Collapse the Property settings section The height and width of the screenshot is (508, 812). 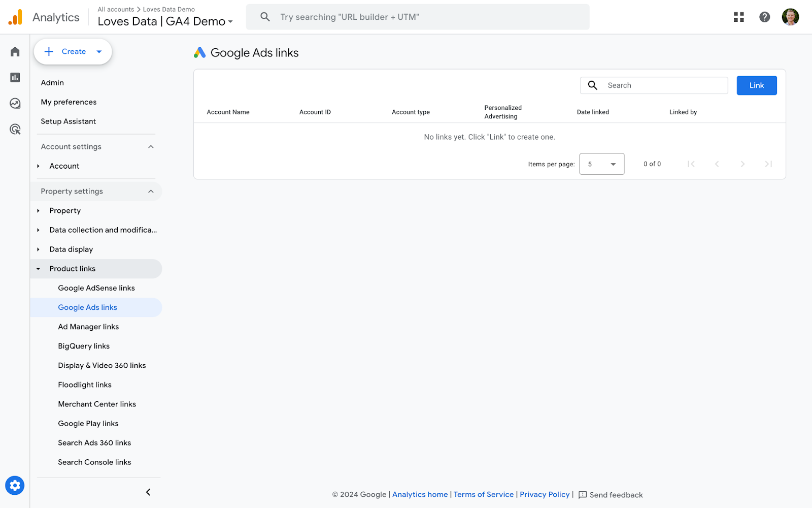click(151, 191)
